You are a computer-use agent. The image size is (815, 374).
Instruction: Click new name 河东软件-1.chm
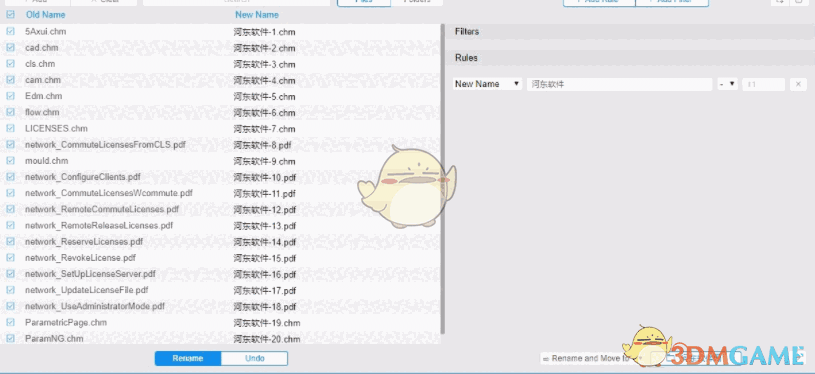264,32
